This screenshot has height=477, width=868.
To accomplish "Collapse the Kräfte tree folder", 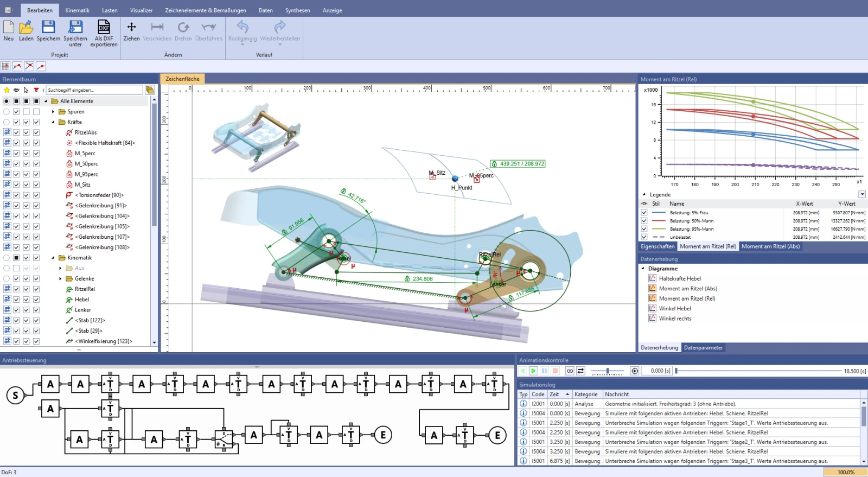I will point(53,122).
